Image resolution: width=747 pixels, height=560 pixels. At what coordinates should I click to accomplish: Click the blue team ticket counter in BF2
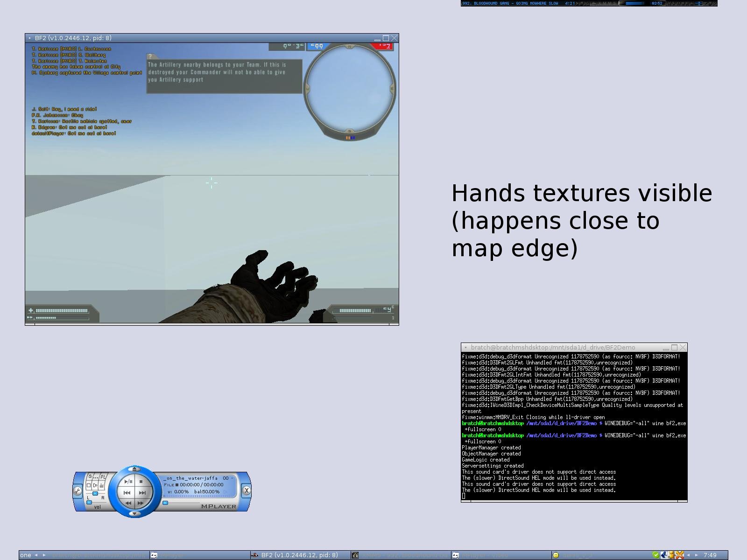317,46
